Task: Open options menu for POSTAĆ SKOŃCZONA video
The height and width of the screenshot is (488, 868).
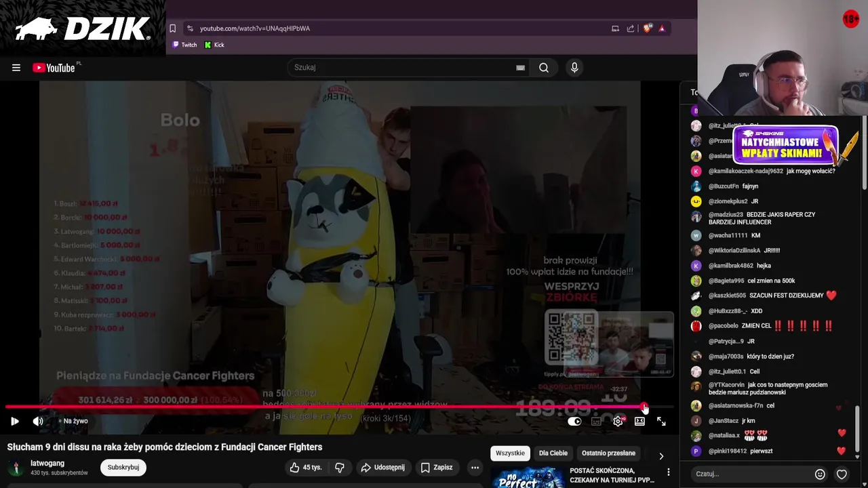Action: [x=669, y=472]
